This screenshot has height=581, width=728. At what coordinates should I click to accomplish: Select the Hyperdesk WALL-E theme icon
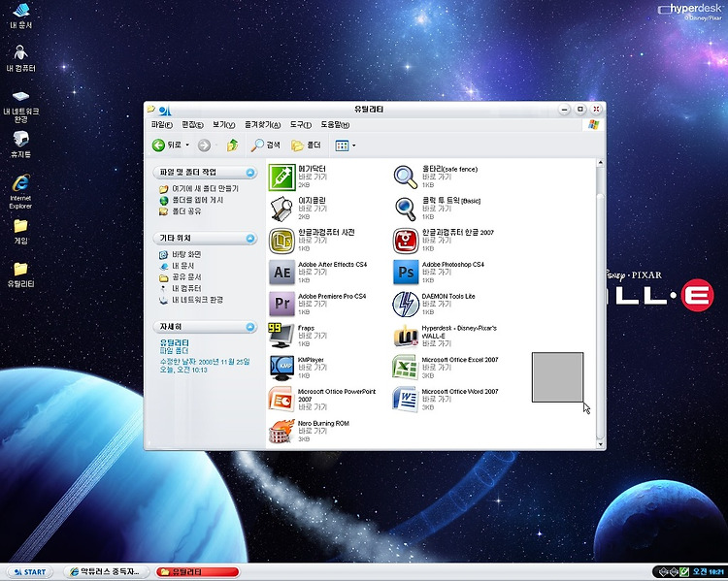(x=406, y=336)
